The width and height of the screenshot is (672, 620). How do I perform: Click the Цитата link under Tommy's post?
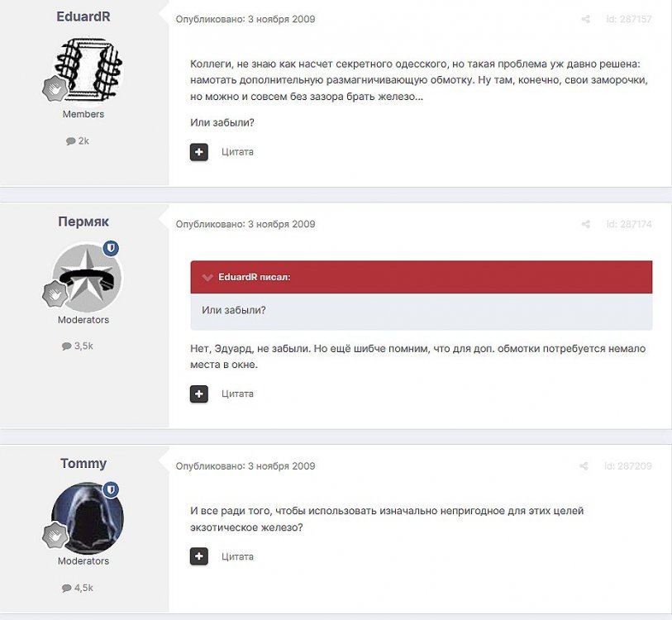click(237, 556)
